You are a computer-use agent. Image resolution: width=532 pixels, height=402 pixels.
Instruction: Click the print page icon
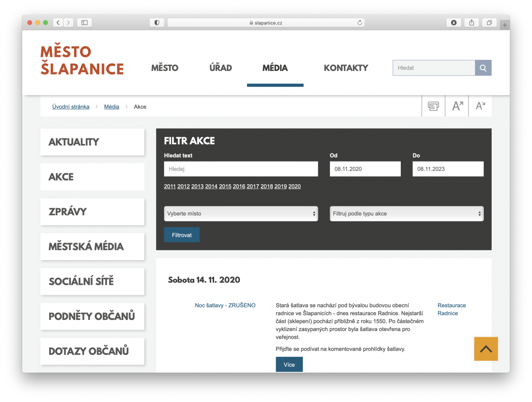click(x=433, y=106)
